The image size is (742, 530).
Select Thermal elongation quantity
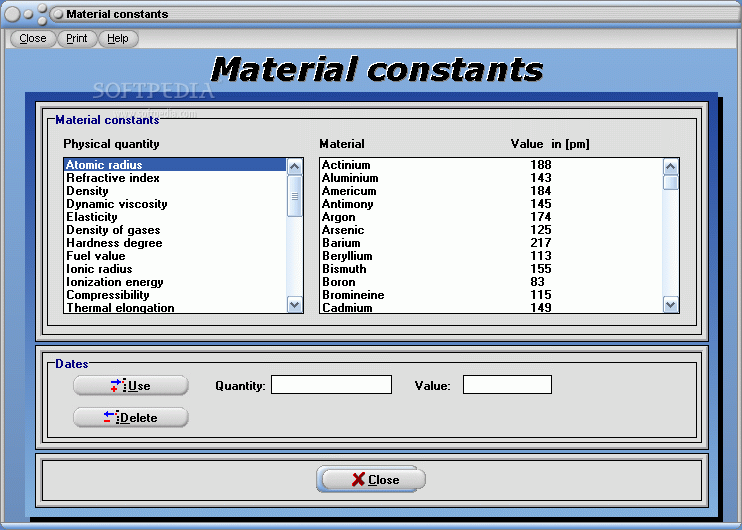pyautogui.click(x=175, y=308)
